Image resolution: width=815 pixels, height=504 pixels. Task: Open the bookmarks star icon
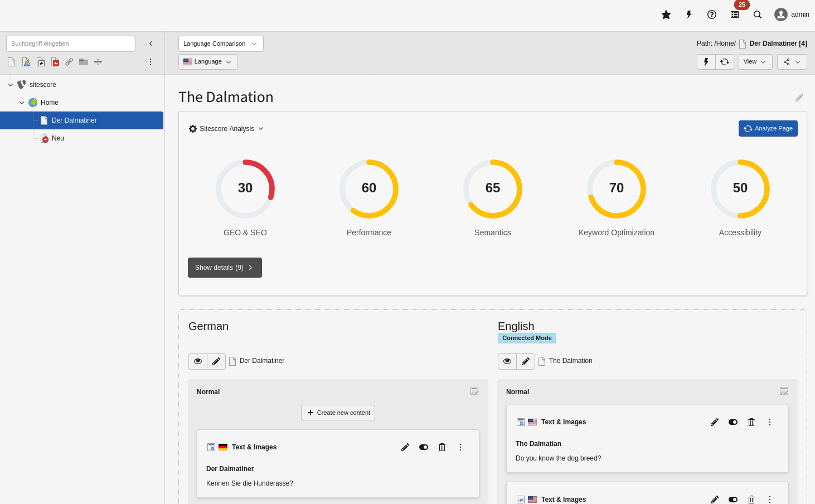pos(666,14)
